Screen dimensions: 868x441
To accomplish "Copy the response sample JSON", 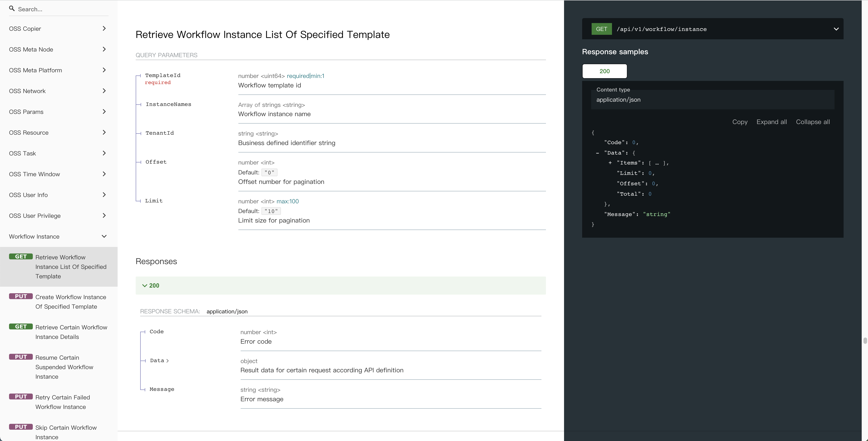I will pyautogui.click(x=740, y=122).
